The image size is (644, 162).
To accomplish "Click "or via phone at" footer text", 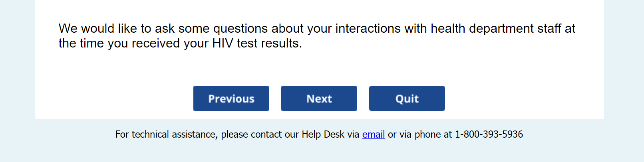I will [x=419, y=134].
